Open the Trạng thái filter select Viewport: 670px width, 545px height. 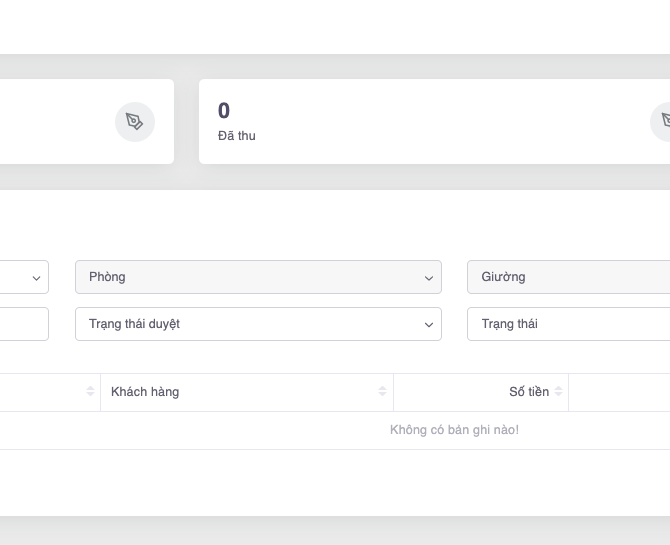(567, 324)
